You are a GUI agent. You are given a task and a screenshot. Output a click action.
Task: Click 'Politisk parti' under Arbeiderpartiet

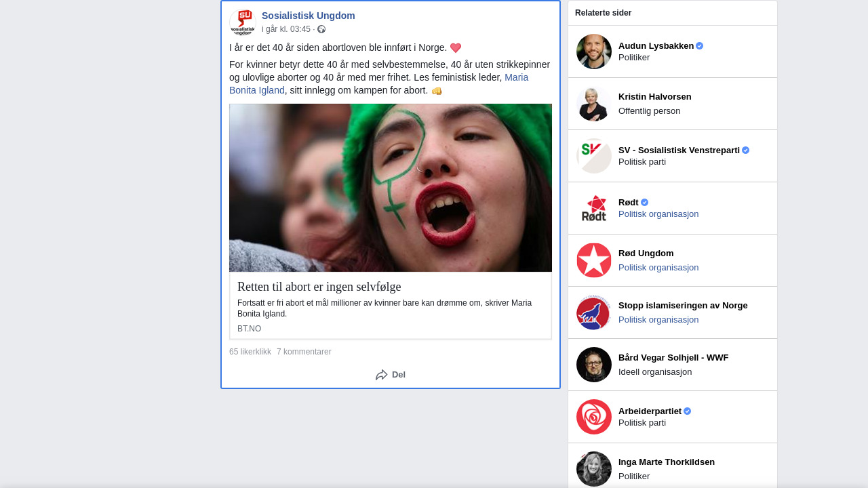pyautogui.click(x=642, y=423)
